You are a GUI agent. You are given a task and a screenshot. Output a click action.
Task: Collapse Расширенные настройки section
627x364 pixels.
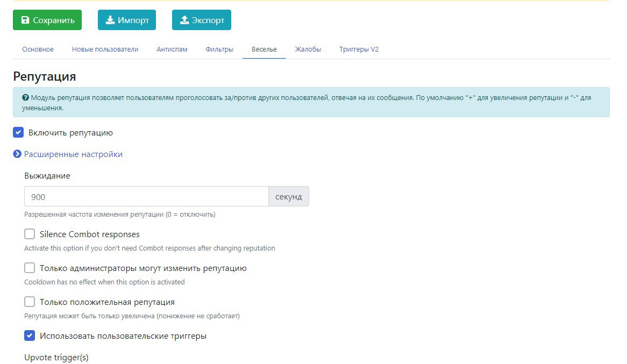point(68,154)
